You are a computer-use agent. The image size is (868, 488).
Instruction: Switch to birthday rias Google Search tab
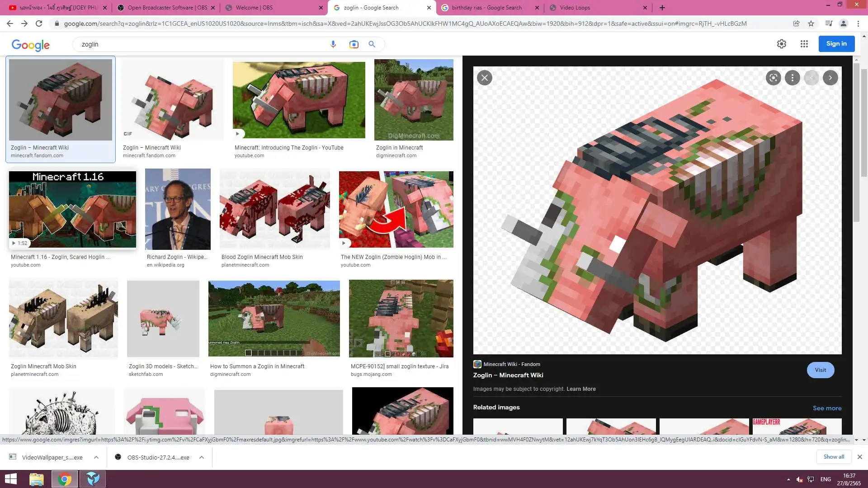pyautogui.click(x=486, y=8)
